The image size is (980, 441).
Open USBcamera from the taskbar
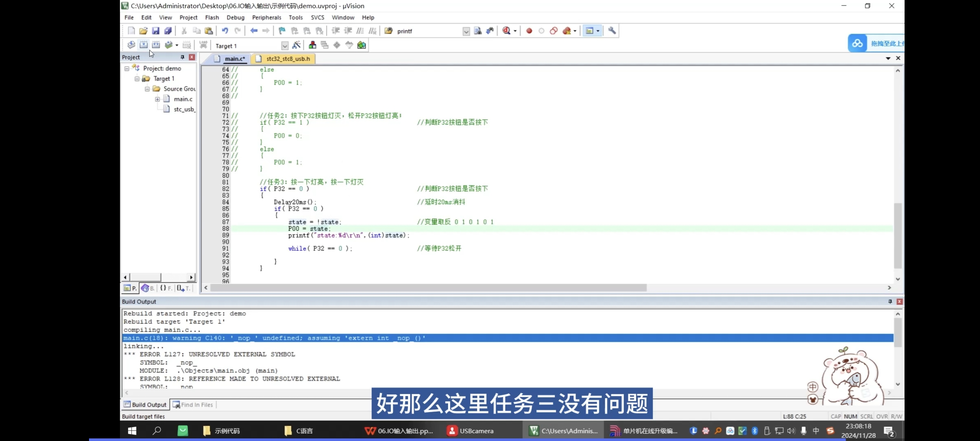point(471,431)
